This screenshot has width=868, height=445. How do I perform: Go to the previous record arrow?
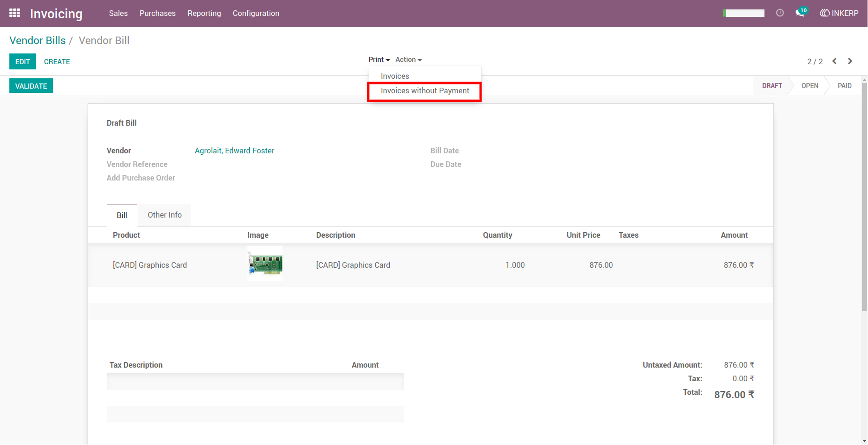(834, 61)
